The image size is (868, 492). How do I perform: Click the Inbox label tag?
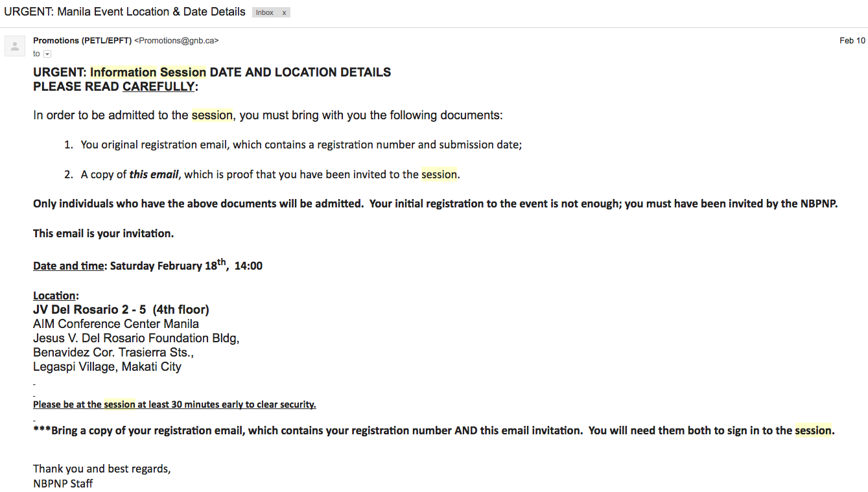coord(264,13)
